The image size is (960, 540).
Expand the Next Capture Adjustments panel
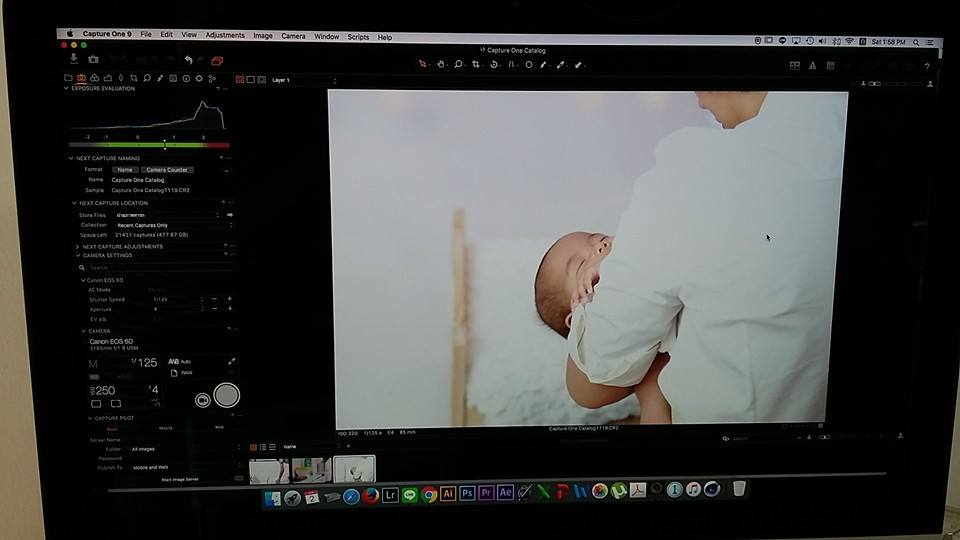point(77,246)
